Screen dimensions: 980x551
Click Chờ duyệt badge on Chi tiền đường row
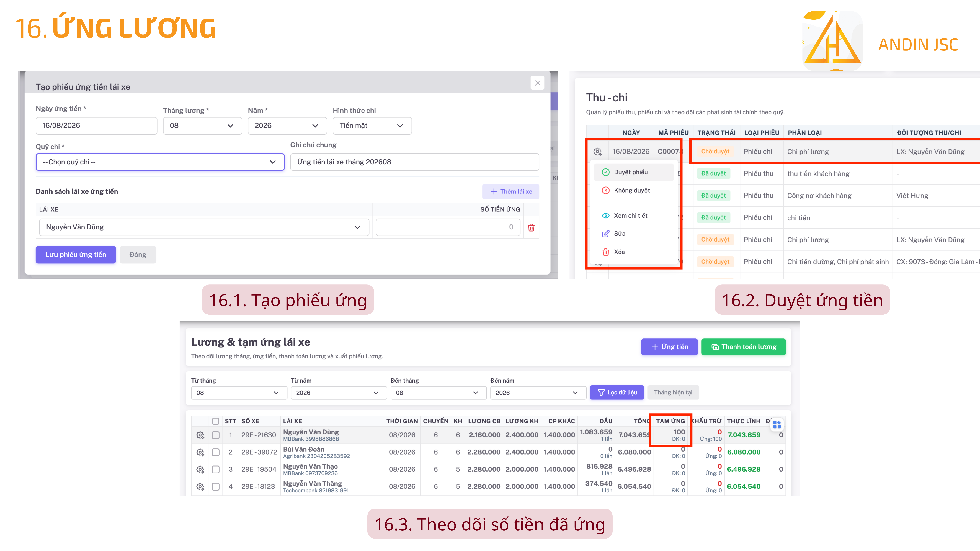(x=715, y=262)
